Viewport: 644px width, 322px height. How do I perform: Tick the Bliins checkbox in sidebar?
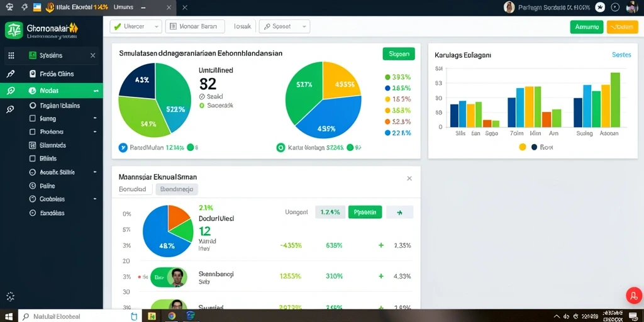pyautogui.click(x=33, y=158)
